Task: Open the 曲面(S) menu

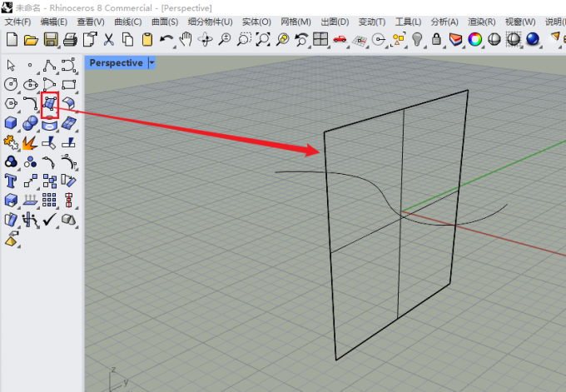Action: point(165,22)
